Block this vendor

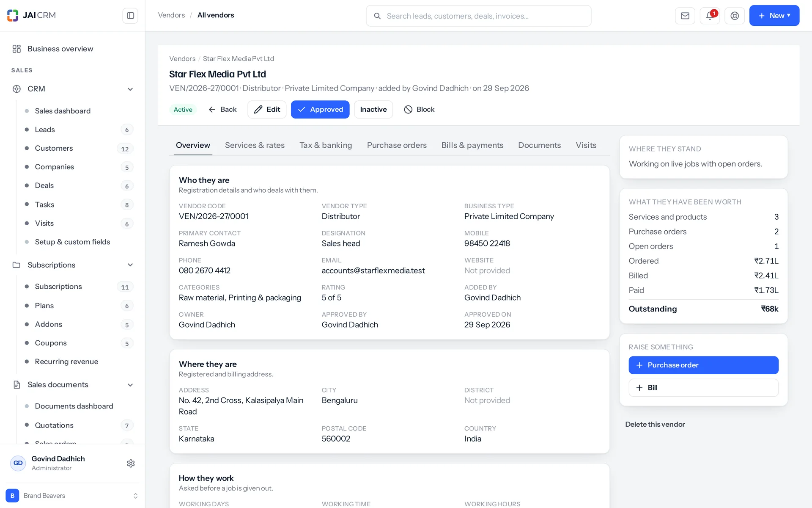[x=419, y=110]
